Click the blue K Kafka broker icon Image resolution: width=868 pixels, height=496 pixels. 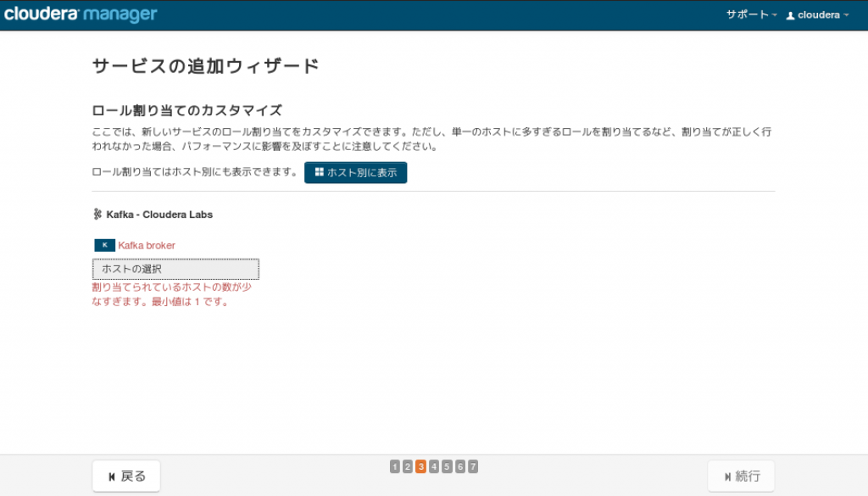(x=104, y=245)
